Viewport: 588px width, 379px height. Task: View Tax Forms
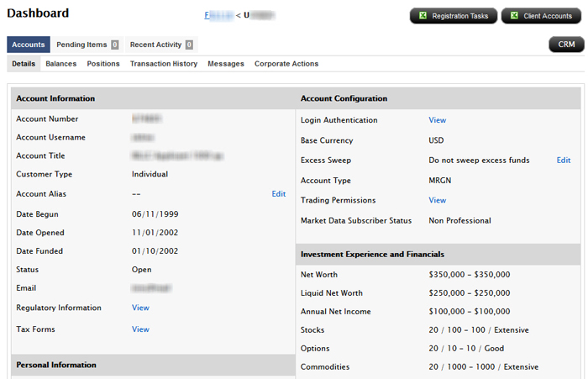coord(140,329)
